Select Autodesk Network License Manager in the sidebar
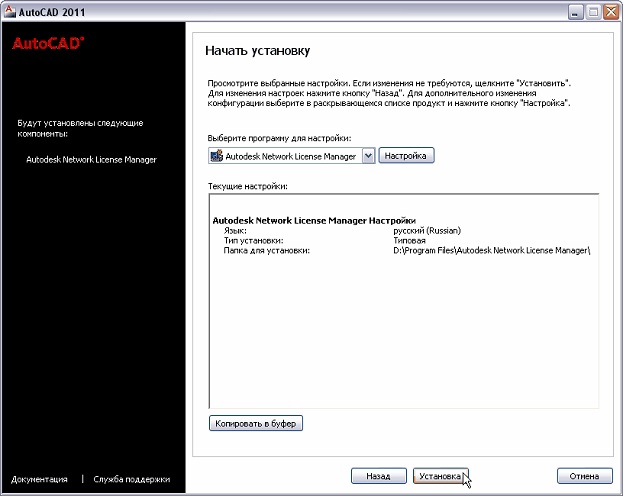This screenshot has height=497, width=624. pyautogui.click(x=91, y=160)
